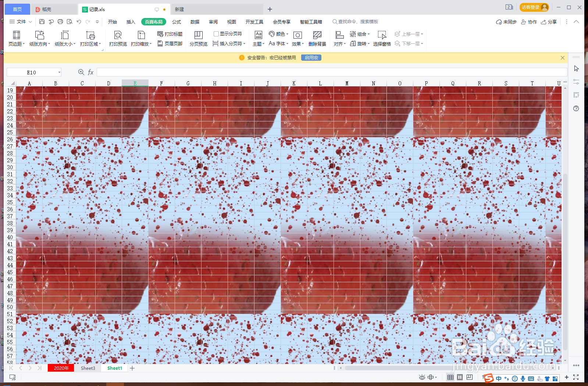
Task: Switch to the Sheet3 sheet tab
Action: tap(88, 368)
